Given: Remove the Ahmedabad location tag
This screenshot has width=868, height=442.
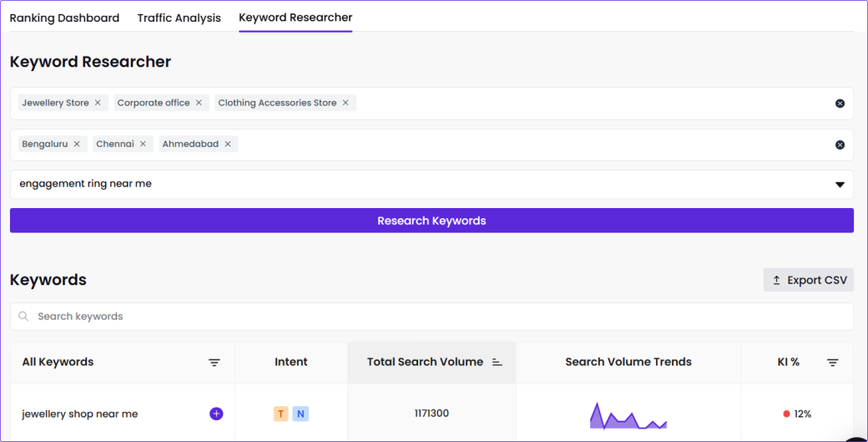Looking at the screenshot, I should tap(228, 144).
